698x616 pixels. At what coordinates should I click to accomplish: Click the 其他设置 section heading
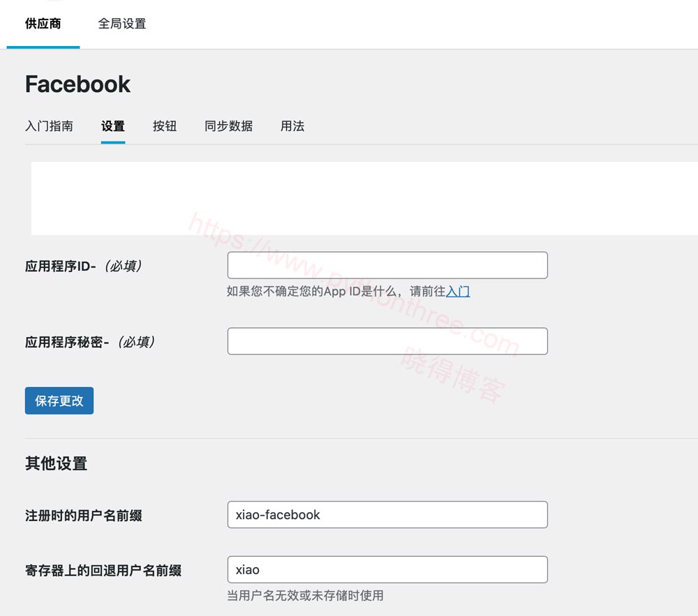[x=56, y=463]
